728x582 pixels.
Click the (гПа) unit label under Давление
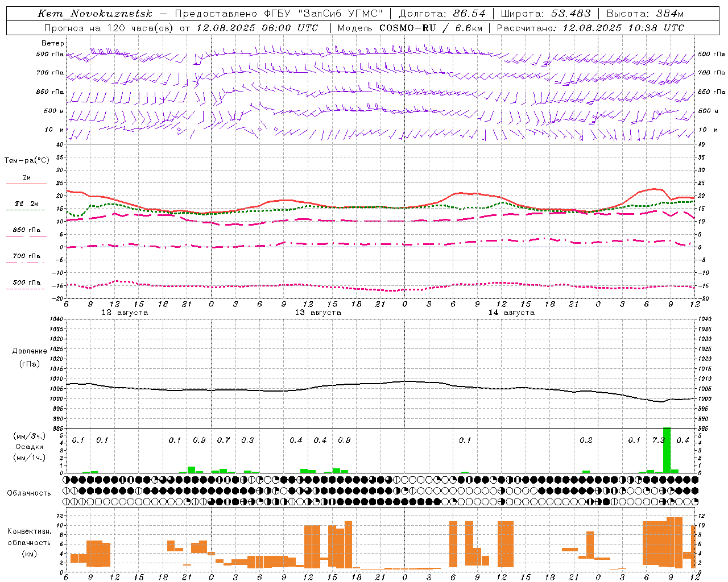[x=30, y=364]
